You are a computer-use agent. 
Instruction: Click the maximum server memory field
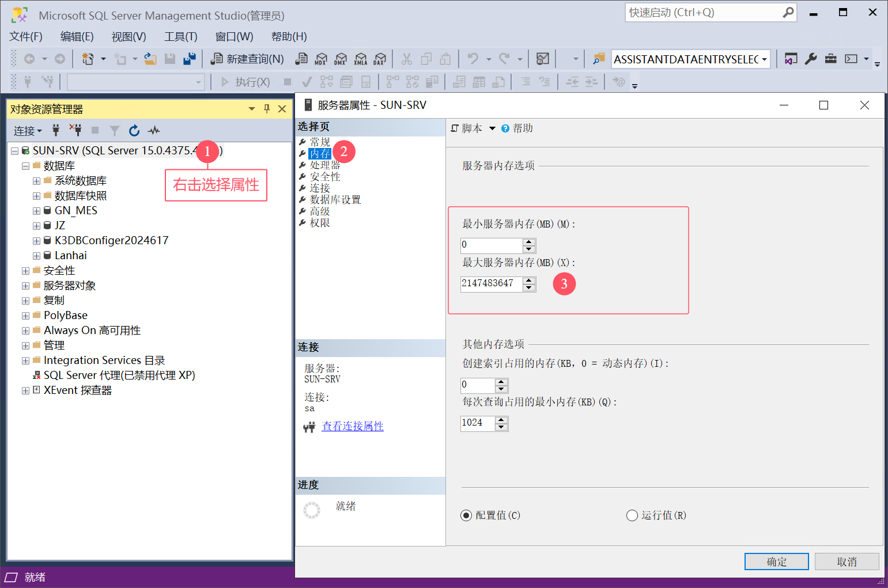pyautogui.click(x=491, y=283)
